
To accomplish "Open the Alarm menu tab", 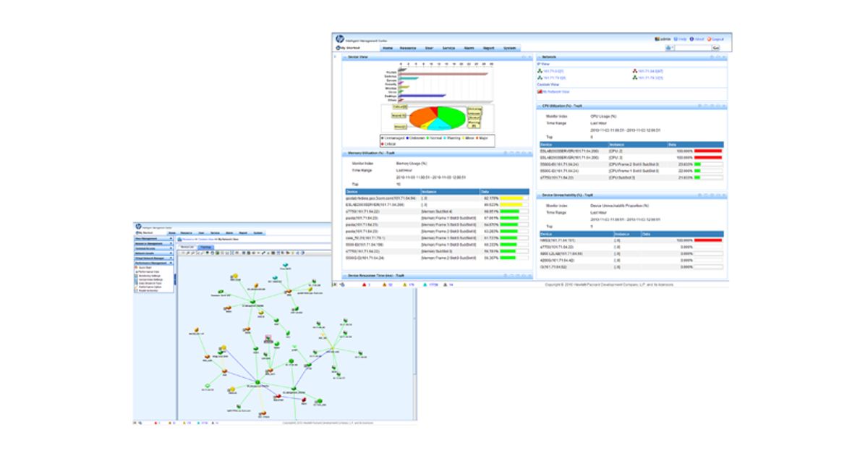I will (x=469, y=48).
